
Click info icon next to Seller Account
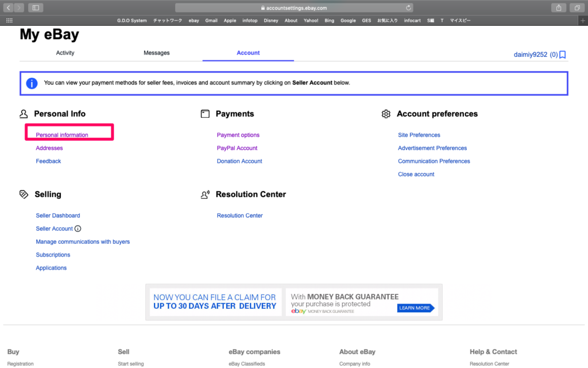(x=78, y=229)
